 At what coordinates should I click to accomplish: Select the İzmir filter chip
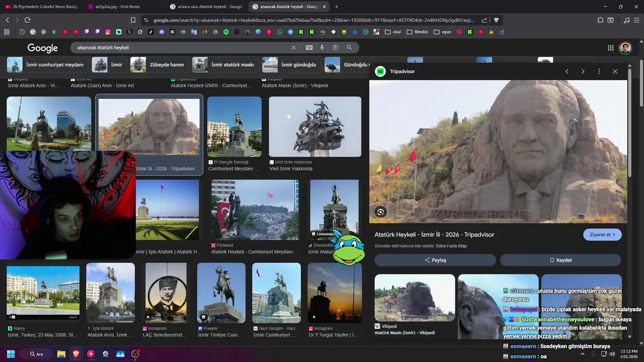coord(109,65)
